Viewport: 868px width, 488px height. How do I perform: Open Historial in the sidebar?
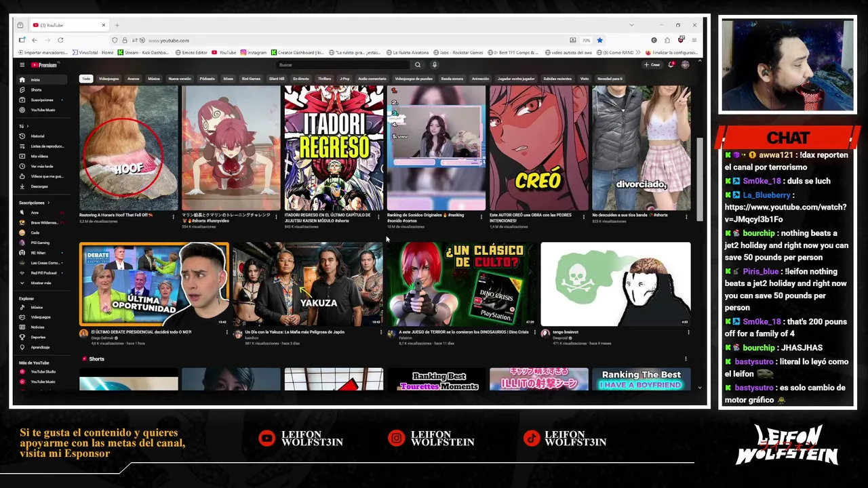coord(41,136)
